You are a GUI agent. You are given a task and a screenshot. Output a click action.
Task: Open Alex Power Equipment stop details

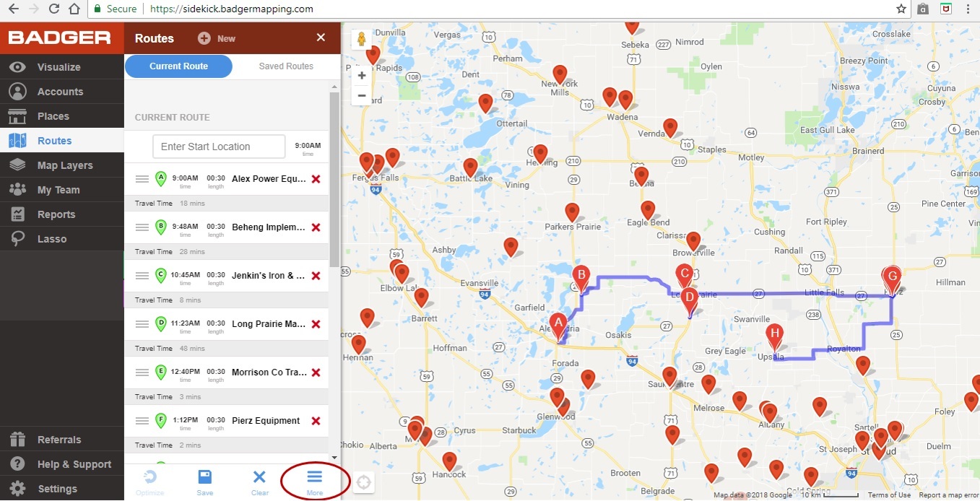(269, 179)
